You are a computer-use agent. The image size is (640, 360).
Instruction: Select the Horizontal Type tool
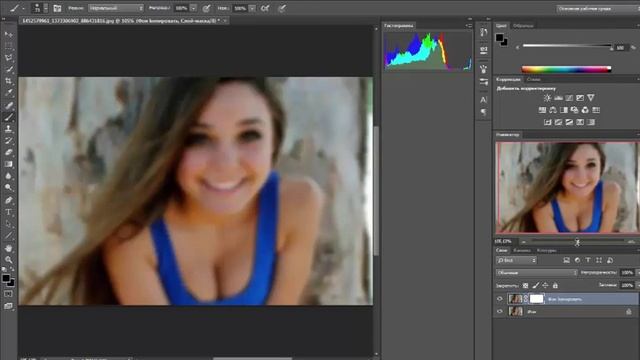click(9, 212)
